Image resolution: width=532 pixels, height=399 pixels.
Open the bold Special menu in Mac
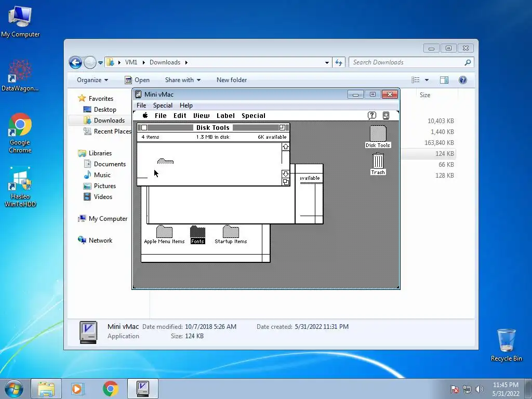click(254, 116)
